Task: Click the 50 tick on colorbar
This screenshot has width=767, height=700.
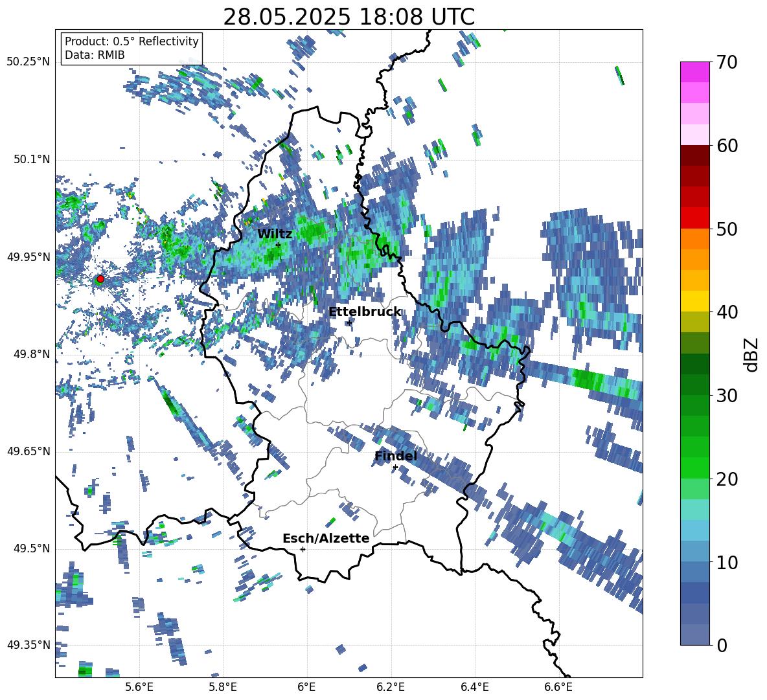Action: coord(727,229)
